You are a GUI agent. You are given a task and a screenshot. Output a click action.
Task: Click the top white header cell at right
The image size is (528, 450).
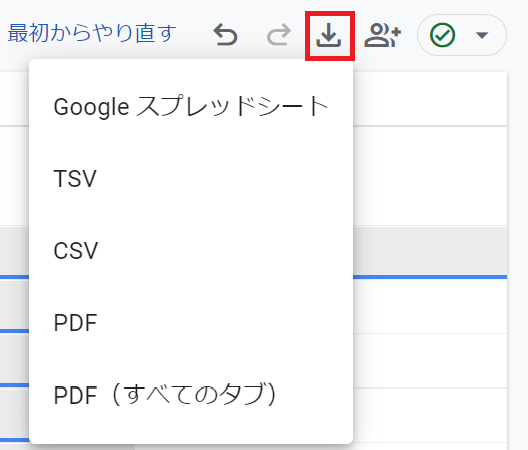pos(430,99)
